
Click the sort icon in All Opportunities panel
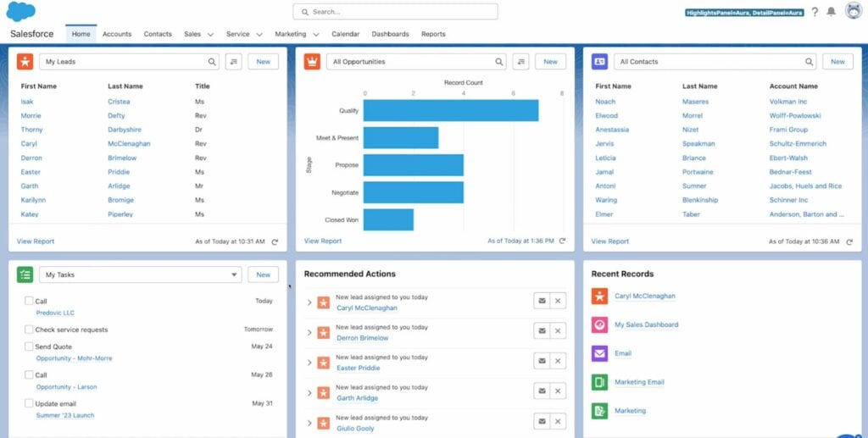(x=521, y=62)
